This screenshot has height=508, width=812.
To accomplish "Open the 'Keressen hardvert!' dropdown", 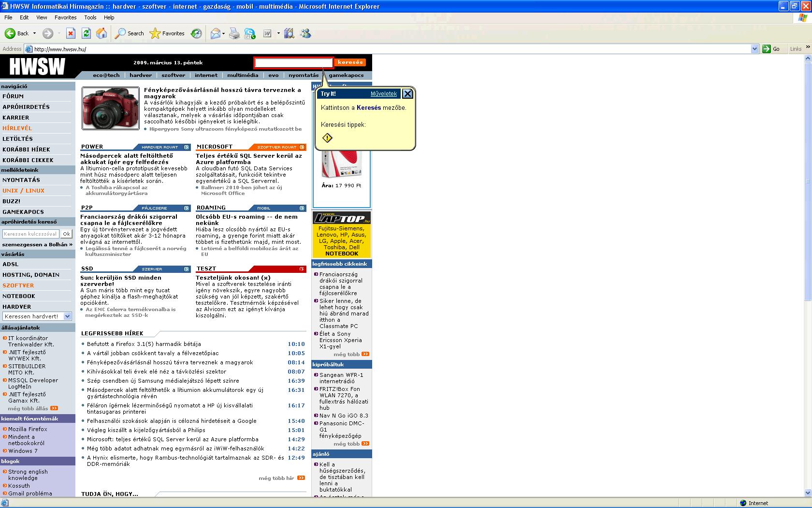I will click(x=67, y=316).
